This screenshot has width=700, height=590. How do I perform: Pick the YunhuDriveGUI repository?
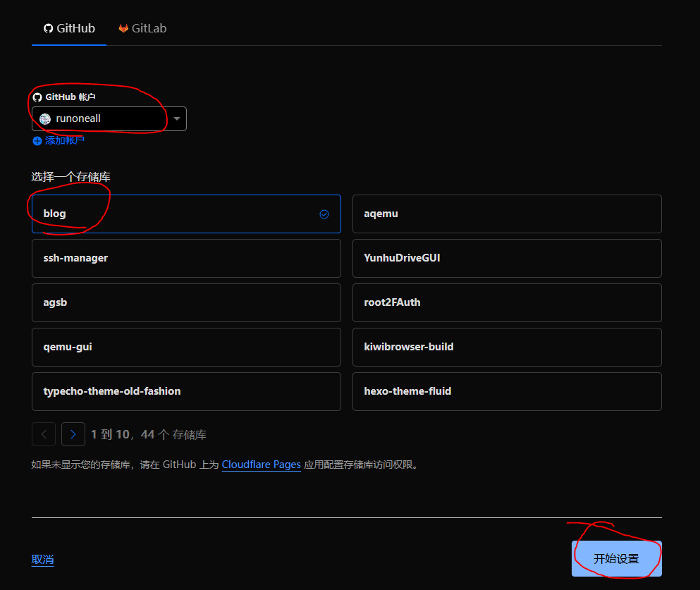[x=507, y=258]
